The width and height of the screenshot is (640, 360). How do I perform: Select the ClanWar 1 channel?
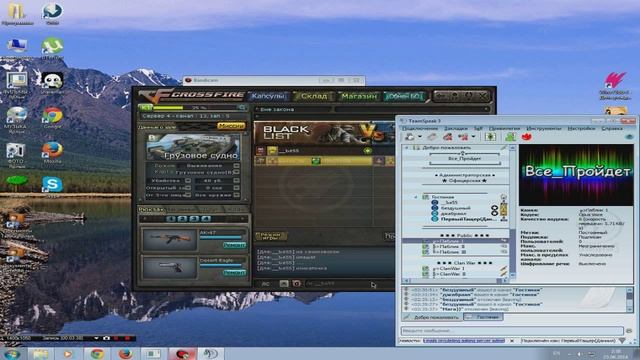coord(448,269)
